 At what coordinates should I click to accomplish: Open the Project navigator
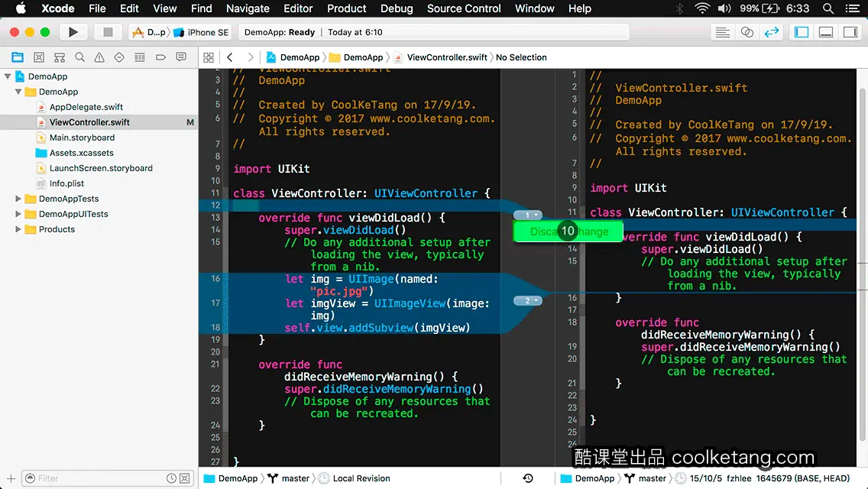tap(18, 57)
